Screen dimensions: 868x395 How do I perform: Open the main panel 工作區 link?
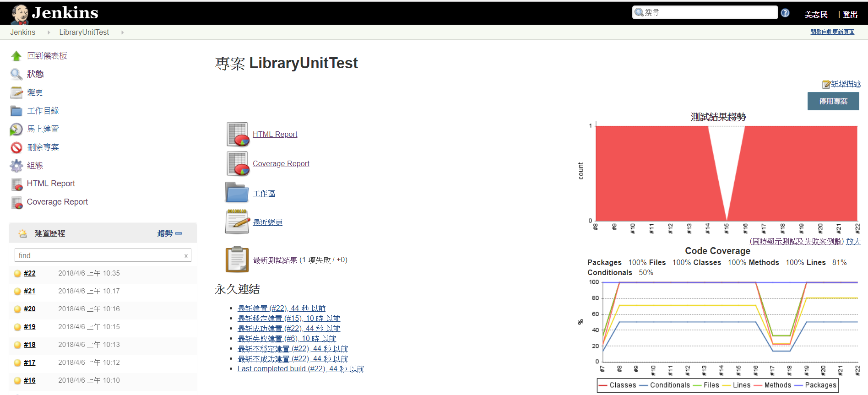(264, 193)
